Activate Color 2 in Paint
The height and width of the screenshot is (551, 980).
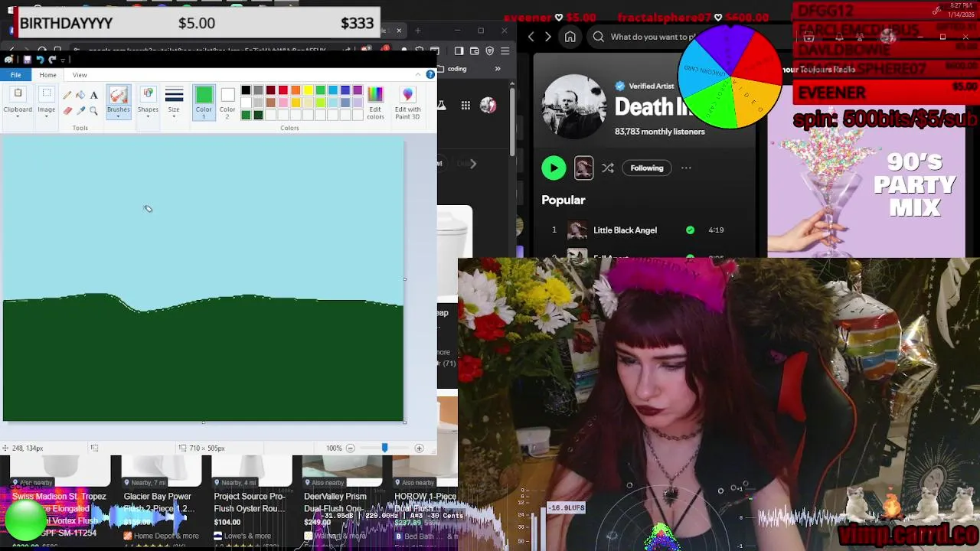click(227, 102)
